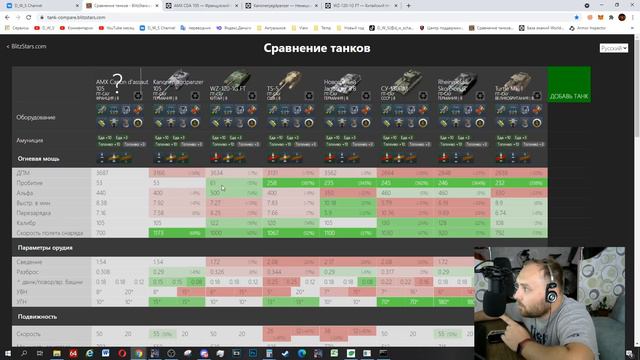
Task: Toggle top-left equipment icon for AMX Canon d'assaut
Action: point(102,109)
